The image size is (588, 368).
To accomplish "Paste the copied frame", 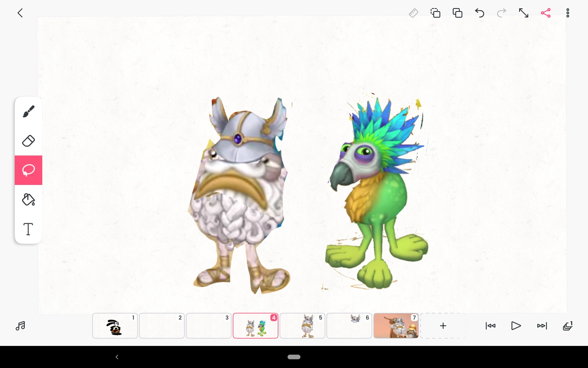I will pos(458,13).
